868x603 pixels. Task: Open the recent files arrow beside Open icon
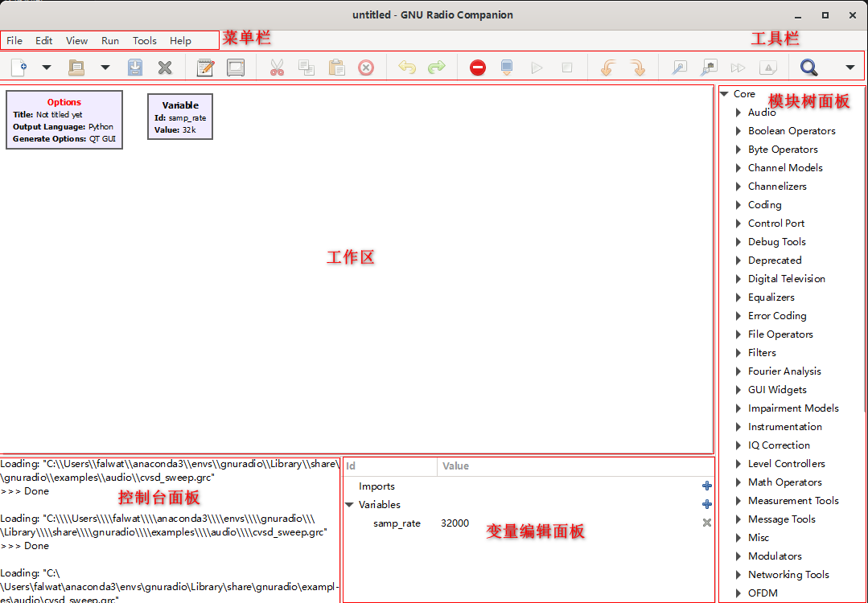point(105,68)
